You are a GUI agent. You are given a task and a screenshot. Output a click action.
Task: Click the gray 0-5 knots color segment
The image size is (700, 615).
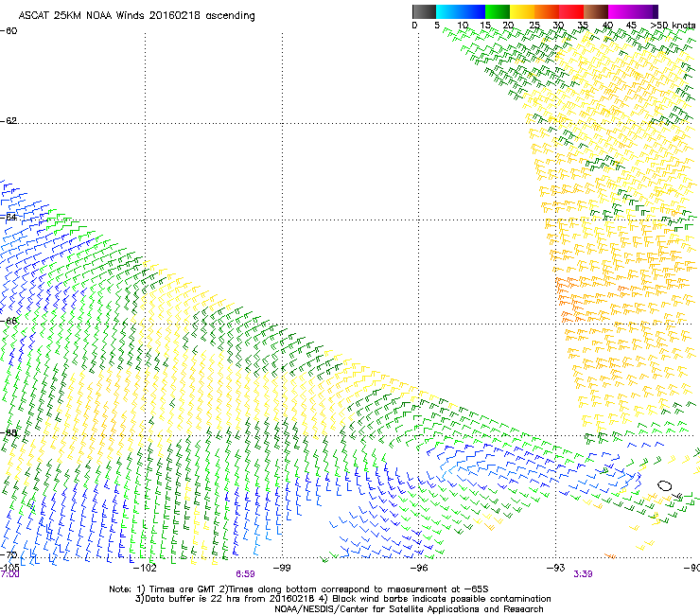(x=424, y=11)
